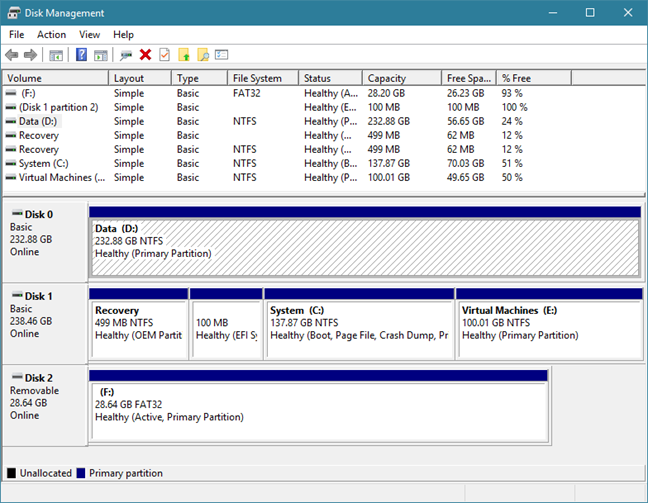This screenshot has height=503, width=648.
Task: Toggle the Show/Hide Console Tree icon
Action: (x=56, y=55)
